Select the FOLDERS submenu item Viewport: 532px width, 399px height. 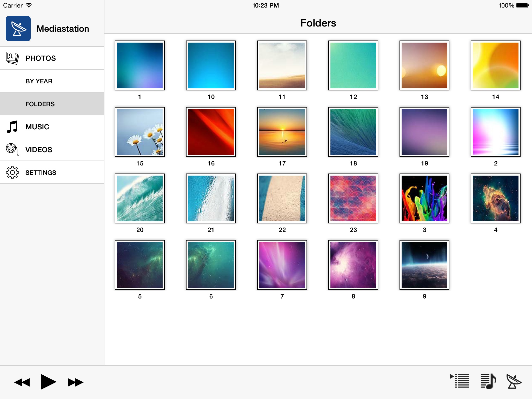click(x=40, y=104)
